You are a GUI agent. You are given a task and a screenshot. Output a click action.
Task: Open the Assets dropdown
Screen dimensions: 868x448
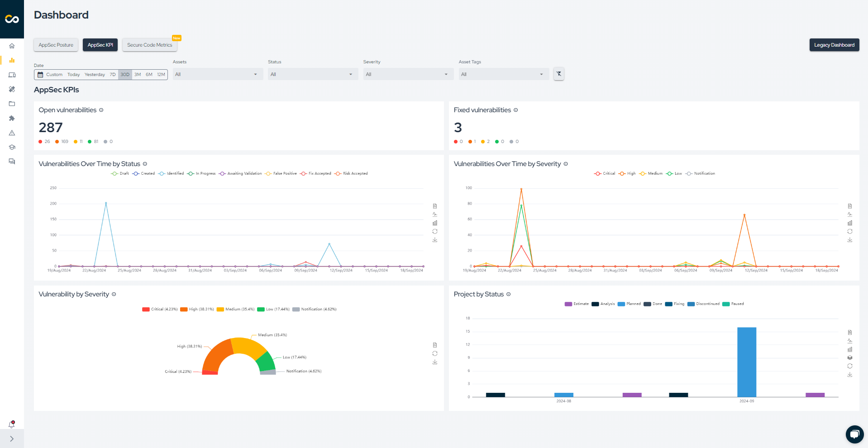pos(218,74)
